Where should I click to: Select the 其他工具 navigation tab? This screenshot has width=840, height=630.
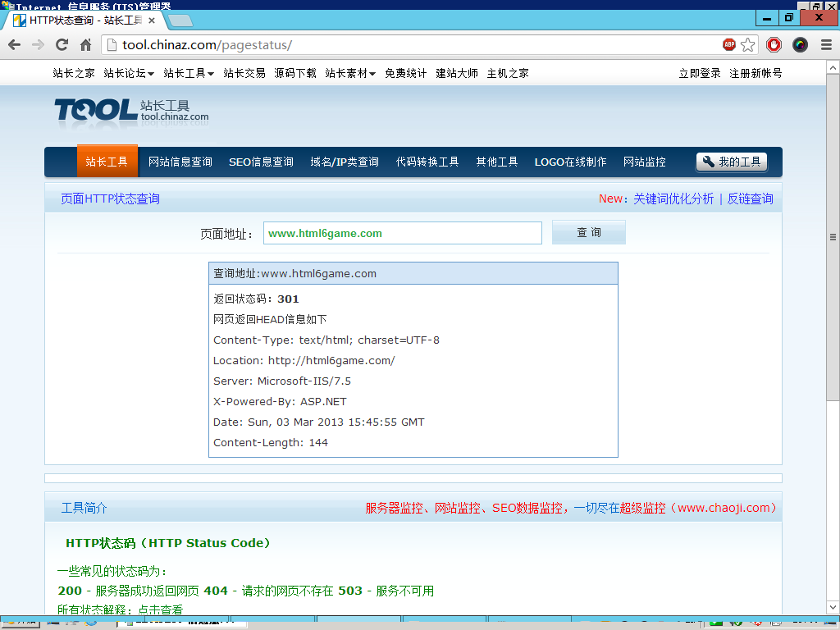(x=497, y=162)
